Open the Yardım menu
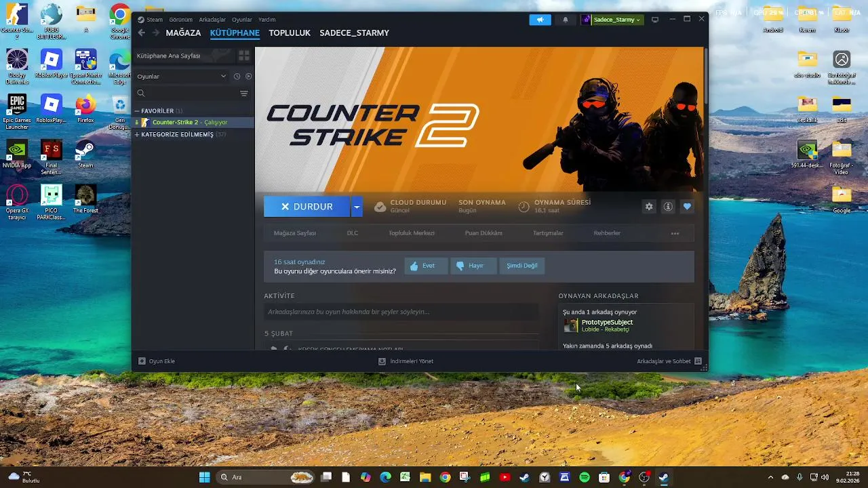 tap(267, 20)
